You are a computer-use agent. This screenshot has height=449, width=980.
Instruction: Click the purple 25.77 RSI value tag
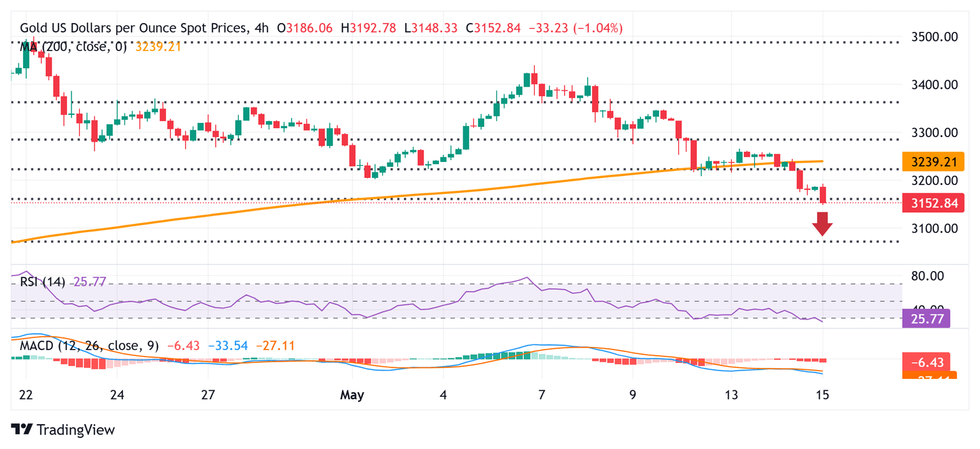[x=926, y=318]
